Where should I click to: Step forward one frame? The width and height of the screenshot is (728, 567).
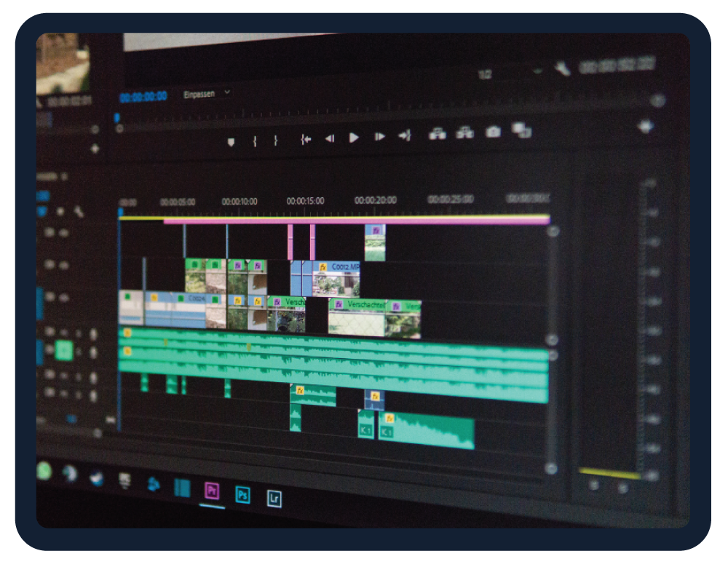[x=379, y=137]
